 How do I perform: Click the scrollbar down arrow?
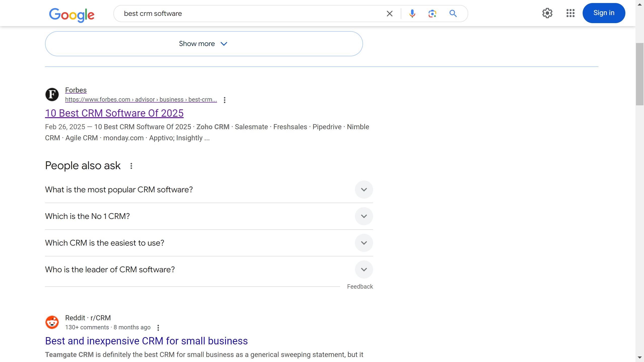640,357
